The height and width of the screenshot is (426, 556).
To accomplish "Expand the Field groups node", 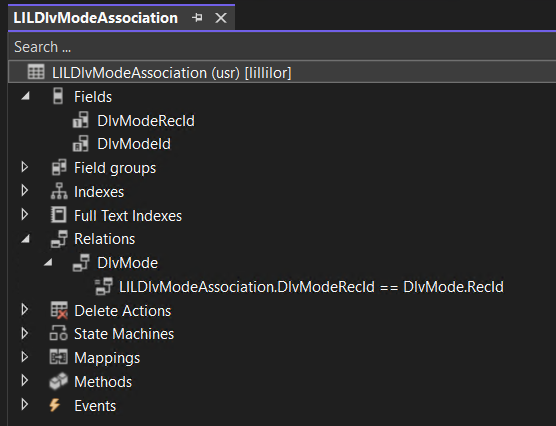I will (x=24, y=167).
